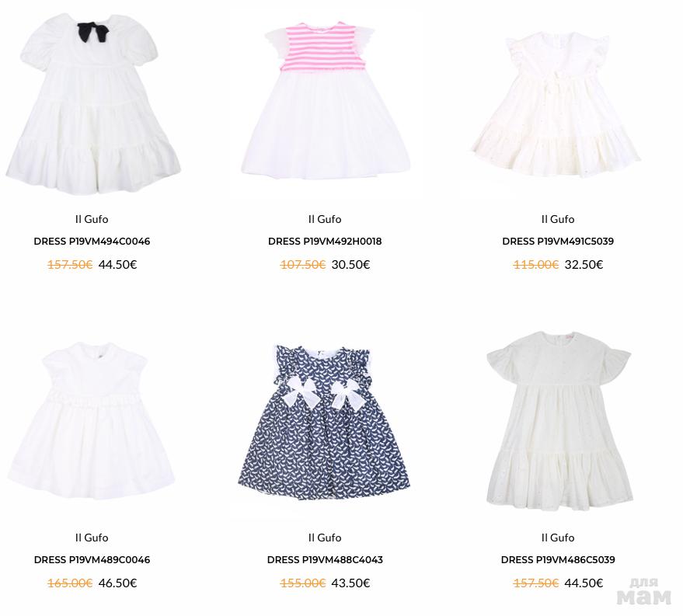Open the white dress with black bow image
The width and height of the screenshot is (683, 616).
pyautogui.click(x=92, y=103)
